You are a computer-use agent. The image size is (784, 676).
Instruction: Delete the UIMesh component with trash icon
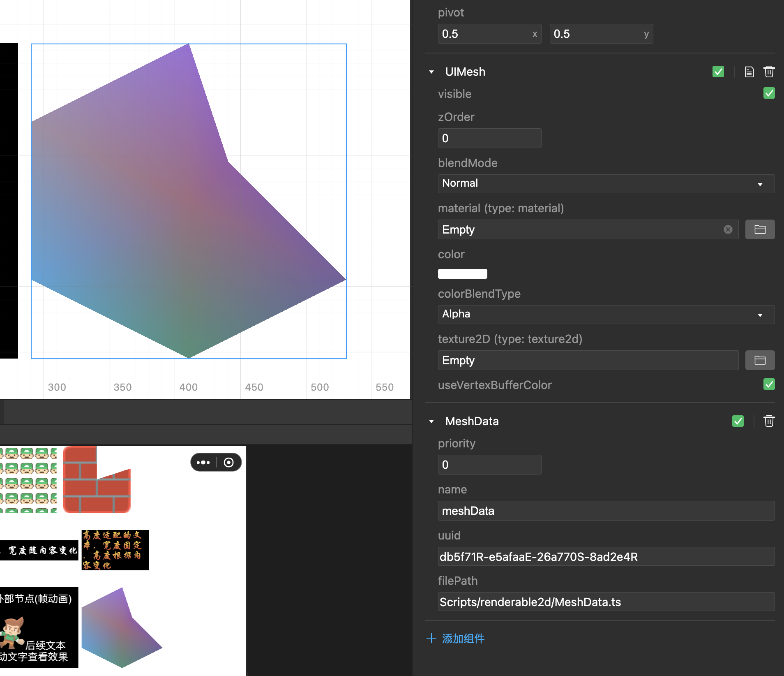pos(769,72)
